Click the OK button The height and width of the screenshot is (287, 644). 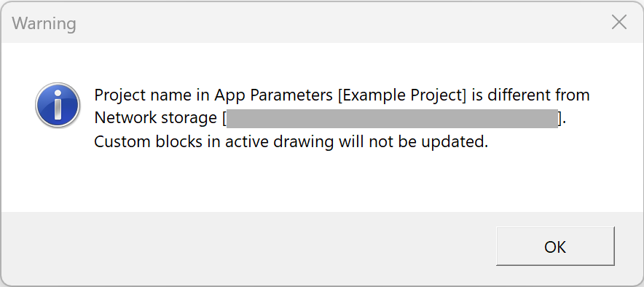[555, 246]
